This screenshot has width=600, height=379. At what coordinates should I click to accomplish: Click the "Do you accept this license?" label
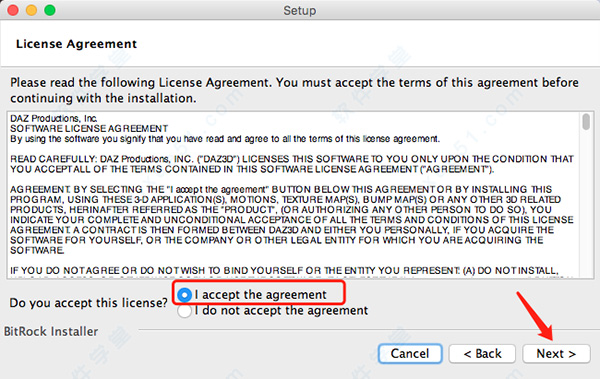[88, 303]
